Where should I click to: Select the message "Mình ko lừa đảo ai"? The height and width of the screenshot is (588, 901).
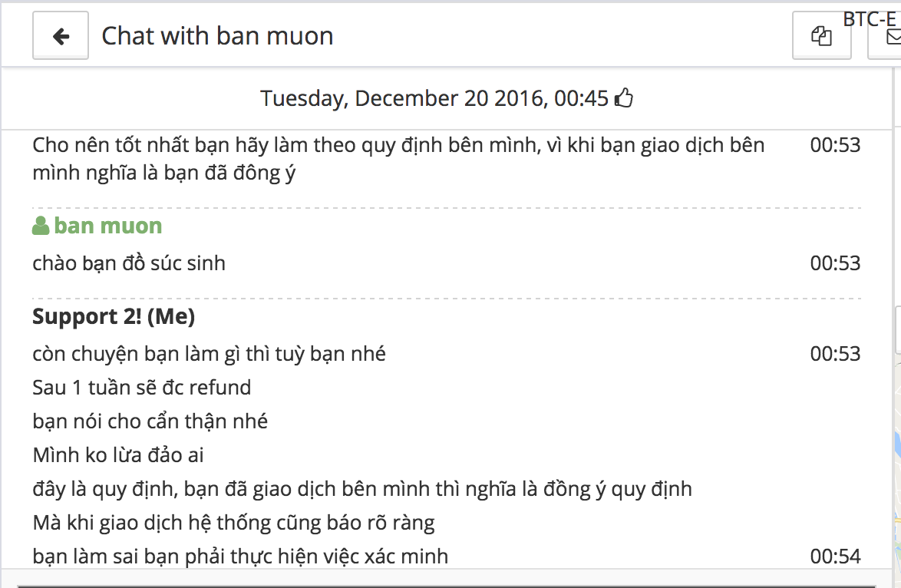[118, 455]
